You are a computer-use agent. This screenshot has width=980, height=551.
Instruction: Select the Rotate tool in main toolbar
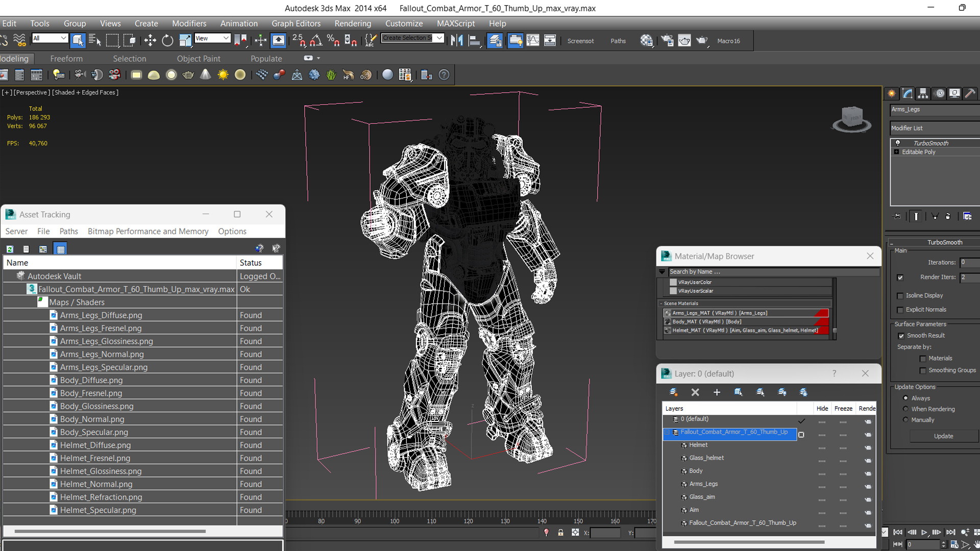coord(167,40)
